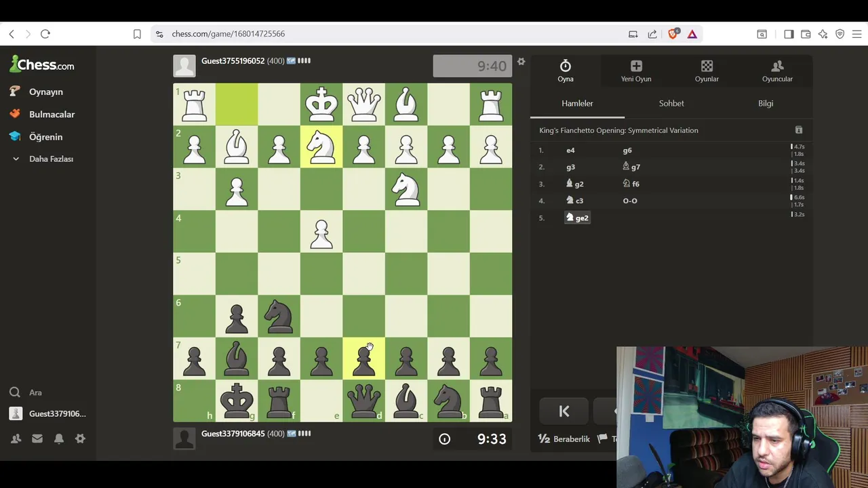868x488 pixels.
Task: Select black bishop move g7
Action: (631, 167)
